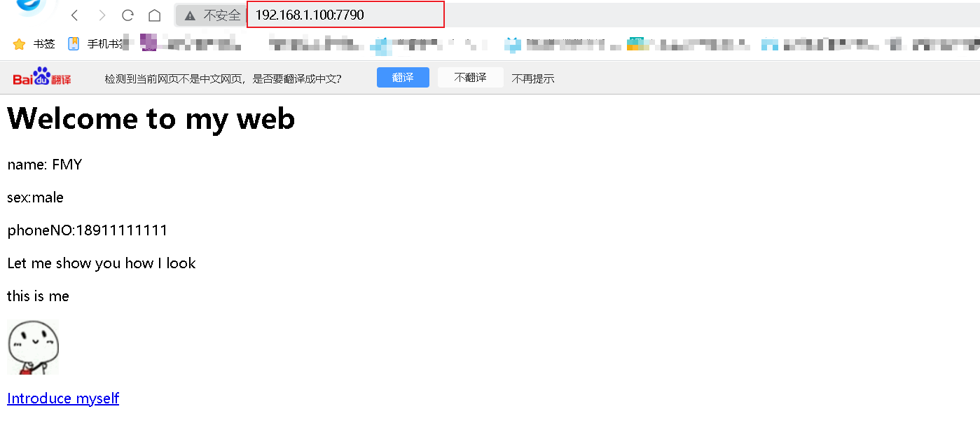This screenshot has width=980, height=437.
Task: Click the 不安全 security label
Action: tap(222, 15)
